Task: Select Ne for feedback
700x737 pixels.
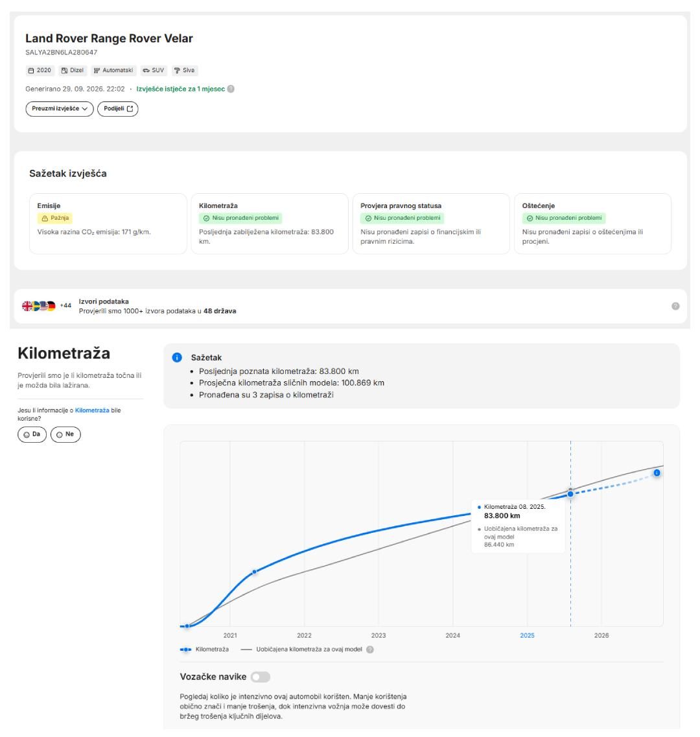Action: tap(65, 434)
